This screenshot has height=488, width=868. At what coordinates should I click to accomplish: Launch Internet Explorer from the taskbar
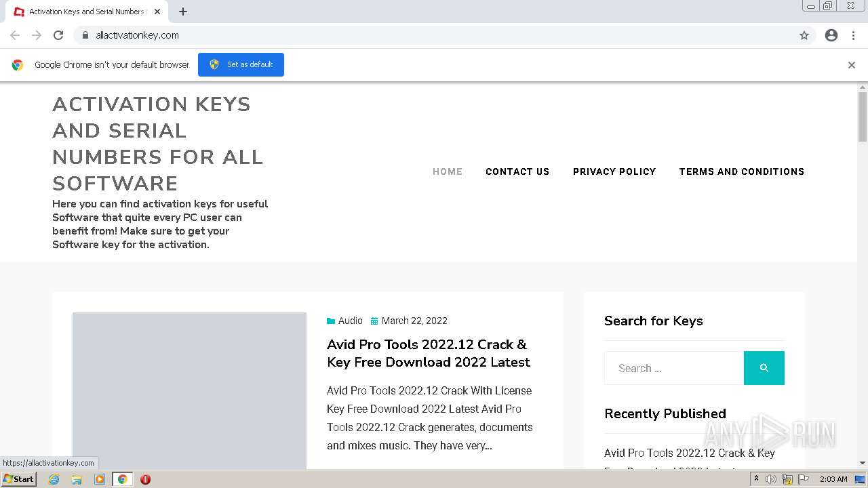(54, 479)
